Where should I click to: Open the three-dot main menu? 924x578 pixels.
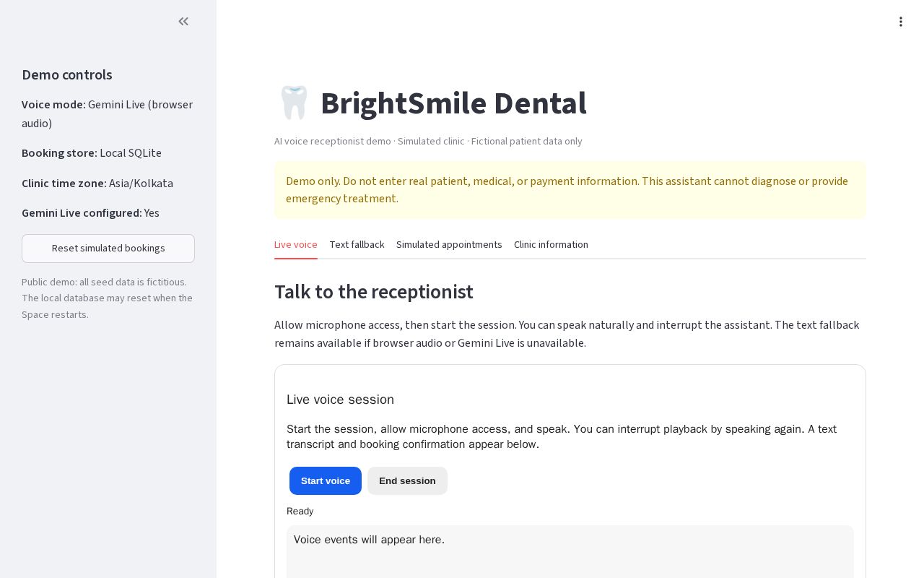[x=900, y=22]
